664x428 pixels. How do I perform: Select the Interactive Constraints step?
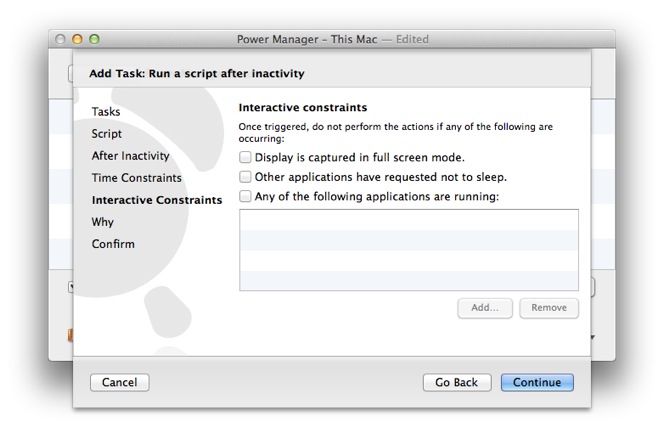[x=157, y=200]
